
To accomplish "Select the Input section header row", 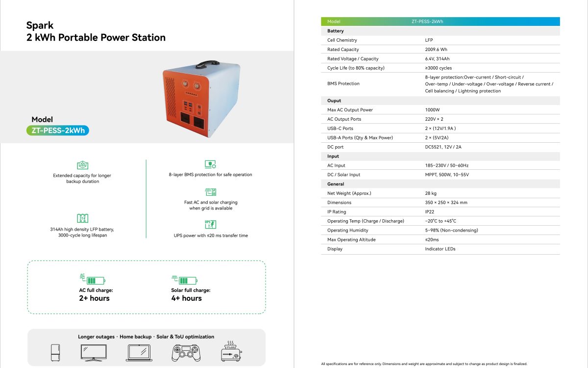I will [440, 156].
